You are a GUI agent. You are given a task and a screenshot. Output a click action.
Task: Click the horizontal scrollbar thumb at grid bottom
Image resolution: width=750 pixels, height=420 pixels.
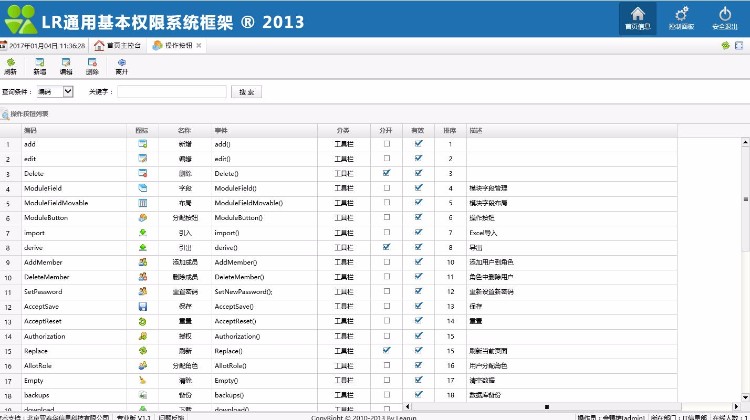547,407
